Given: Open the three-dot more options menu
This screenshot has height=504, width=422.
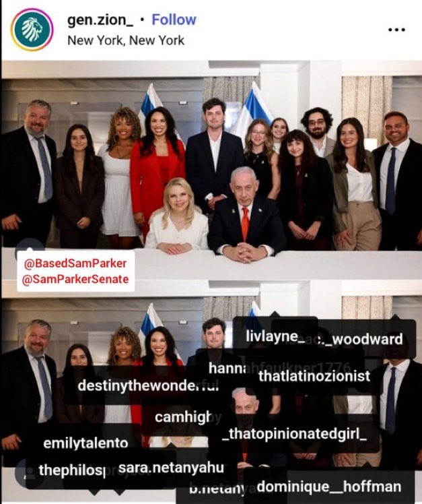Looking at the screenshot, I should point(396,30).
